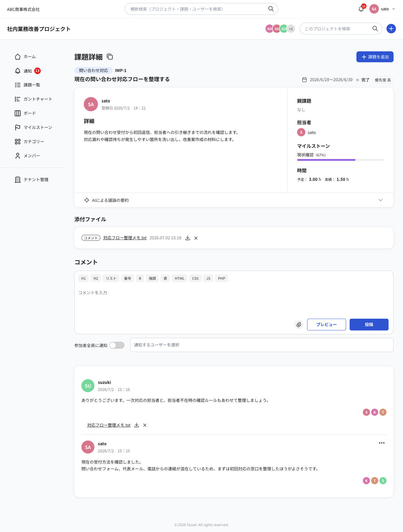Click suzuki's SU comment avatar
The height and width of the screenshot is (532, 403).
[88, 386]
